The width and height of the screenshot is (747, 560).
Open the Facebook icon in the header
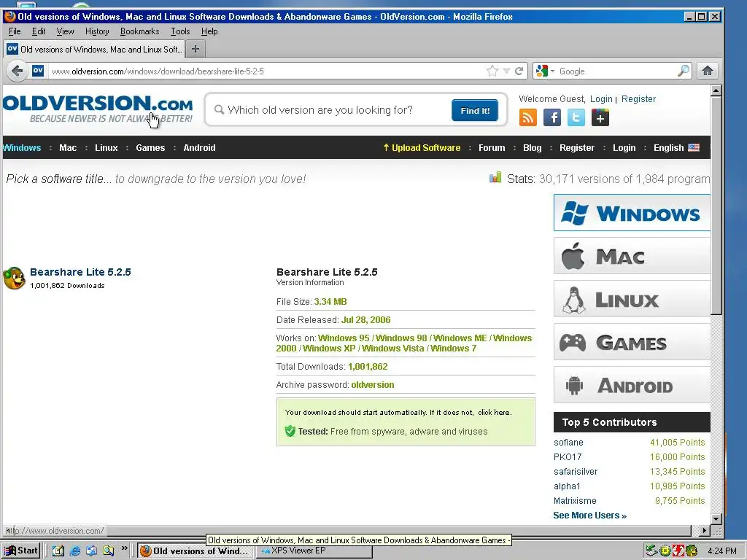point(552,117)
